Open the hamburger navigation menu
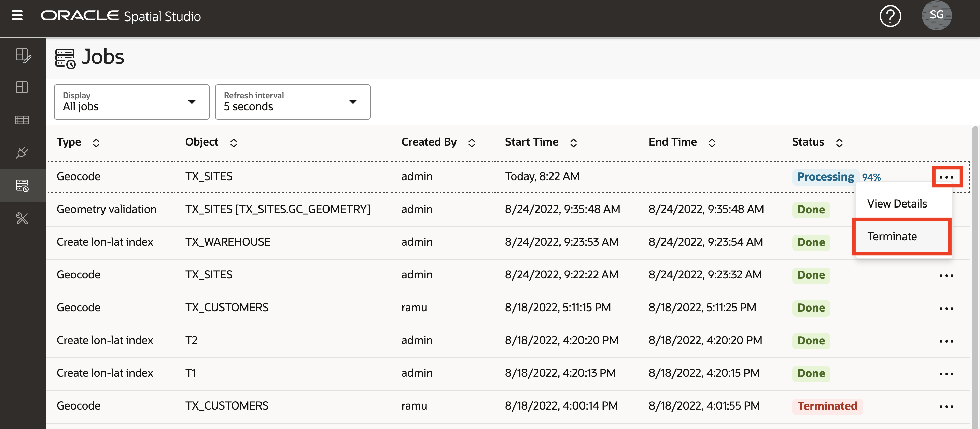Image resolution: width=980 pixels, height=429 pixels. point(17,16)
